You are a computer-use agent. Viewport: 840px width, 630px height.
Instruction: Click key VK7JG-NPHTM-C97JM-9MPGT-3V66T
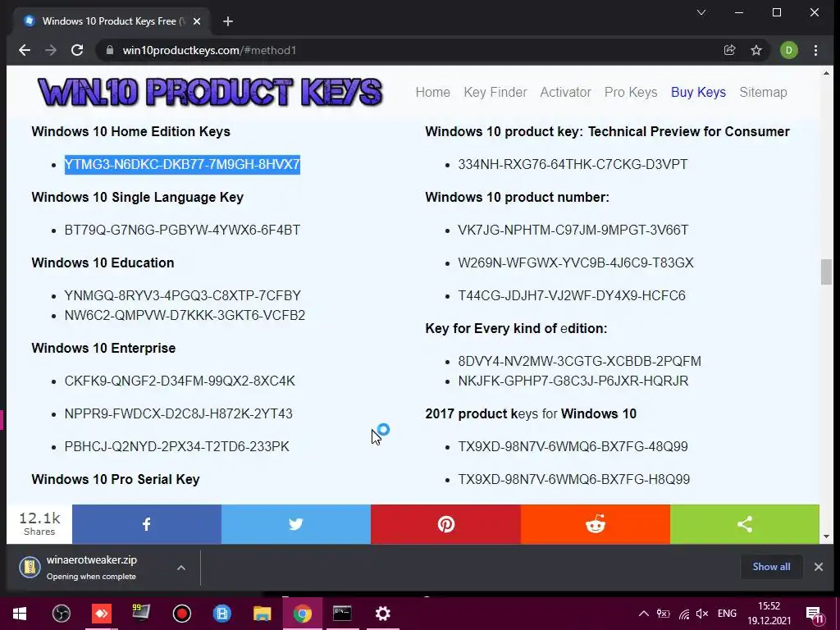(x=573, y=231)
